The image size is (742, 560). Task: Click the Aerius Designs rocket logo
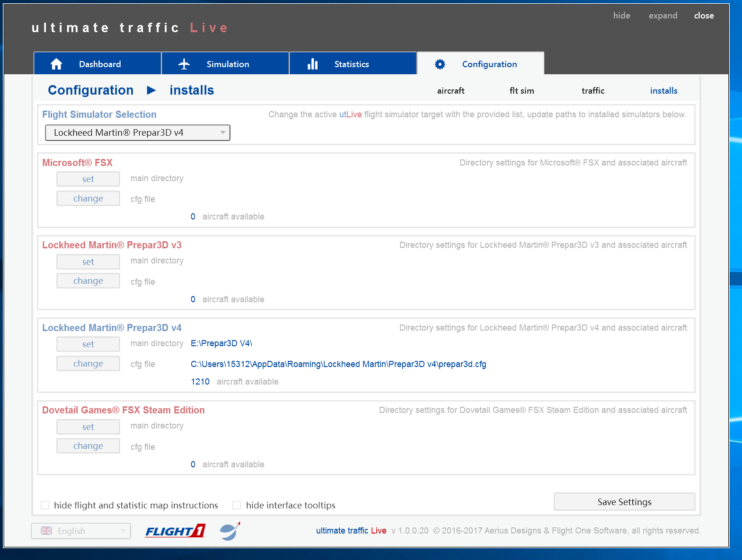click(x=230, y=531)
